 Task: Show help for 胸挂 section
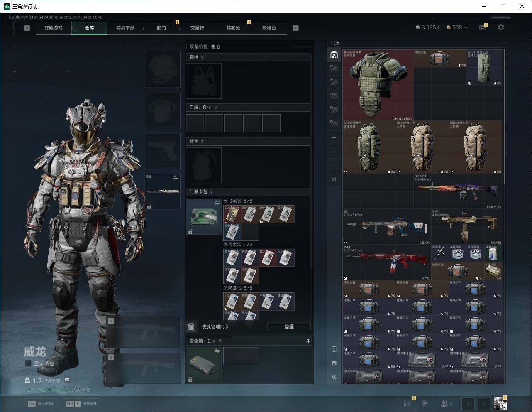pyautogui.click(x=203, y=57)
